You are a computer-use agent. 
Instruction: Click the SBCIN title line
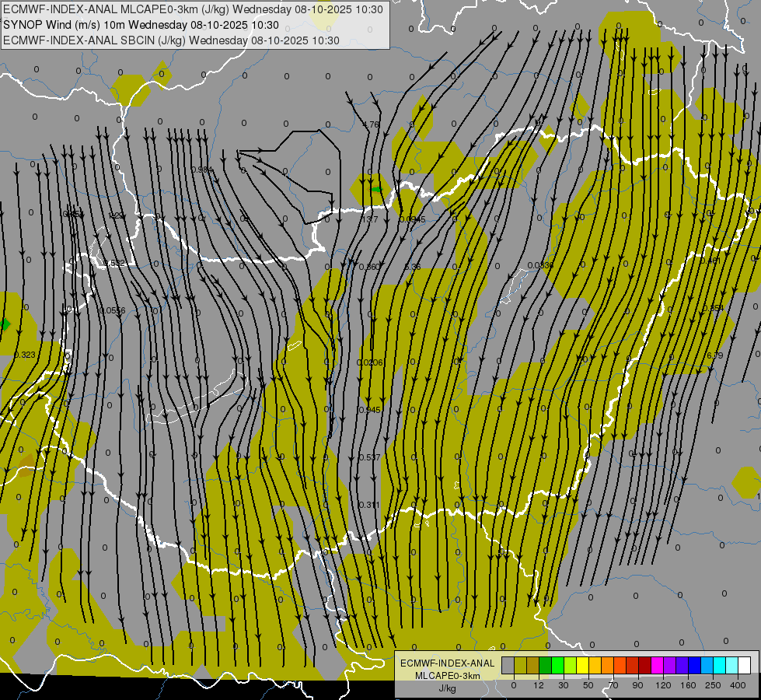click(x=171, y=40)
